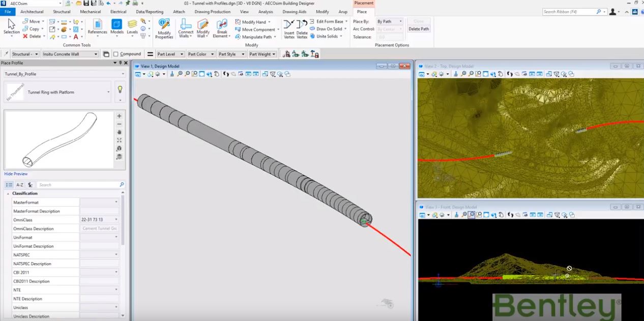Viewport: 644px width, 321px height.
Task: Switch to the Structural ribbon tab
Action: point(62,12)
